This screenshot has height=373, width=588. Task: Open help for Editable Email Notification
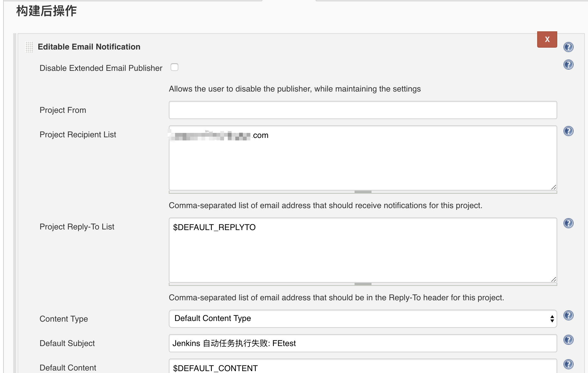pyautogui.click(x=569, y=47)
